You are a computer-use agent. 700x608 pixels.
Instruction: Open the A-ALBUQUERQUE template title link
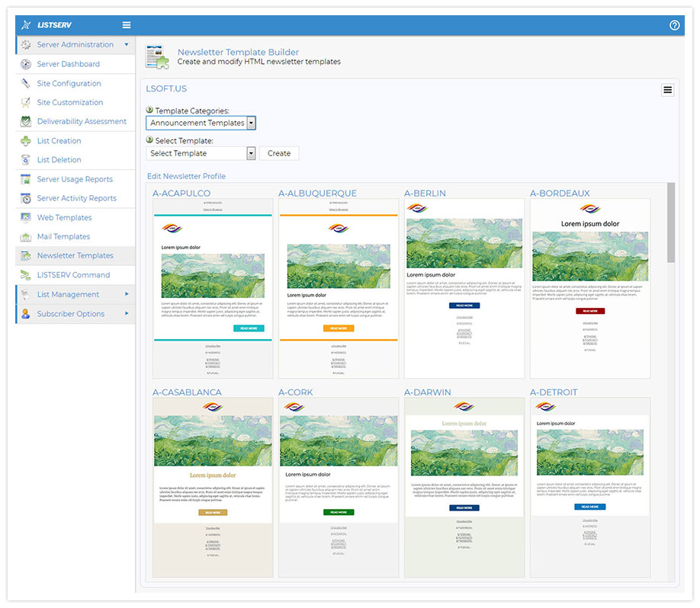coord(317,194)
